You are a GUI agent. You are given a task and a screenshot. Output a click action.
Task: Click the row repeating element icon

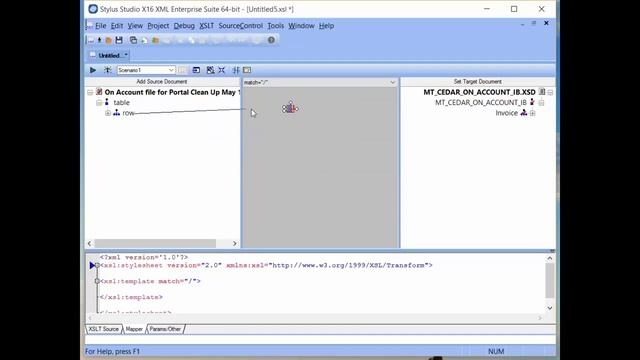pos(116,113)
